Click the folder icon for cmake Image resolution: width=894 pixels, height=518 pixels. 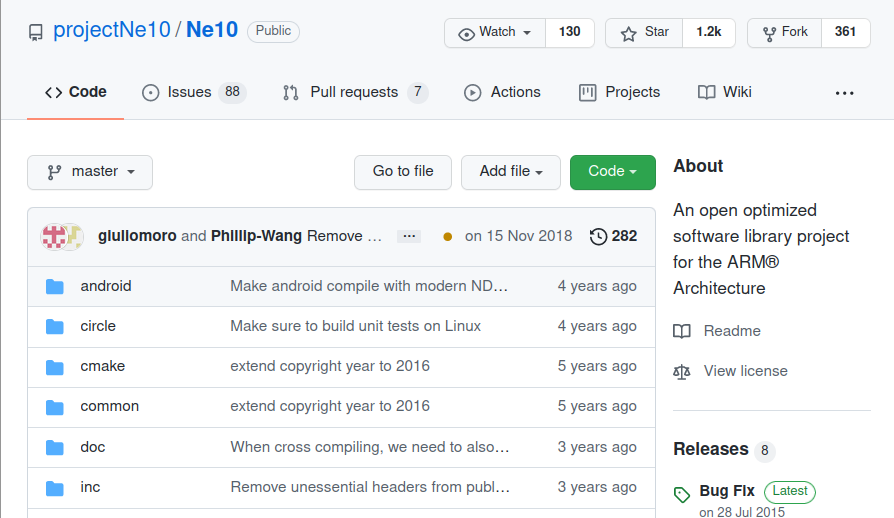pos(55,367)
